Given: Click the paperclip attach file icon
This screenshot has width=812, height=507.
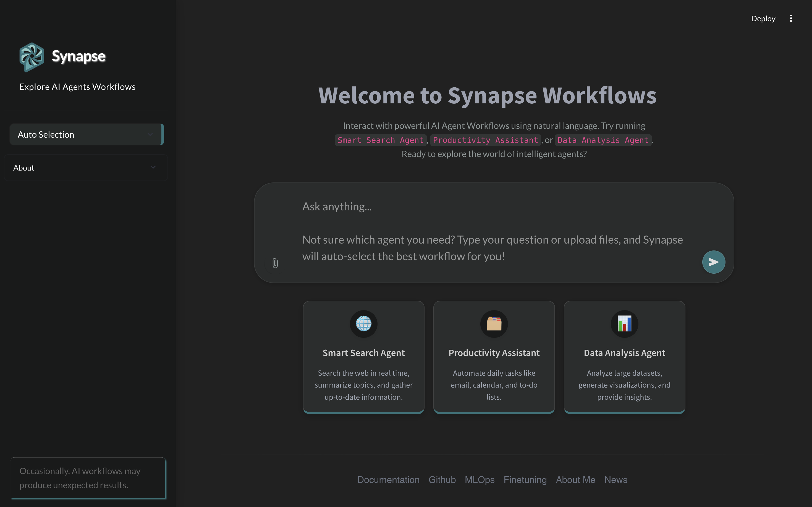Looking at the screenshot, I should click(275, 263).
